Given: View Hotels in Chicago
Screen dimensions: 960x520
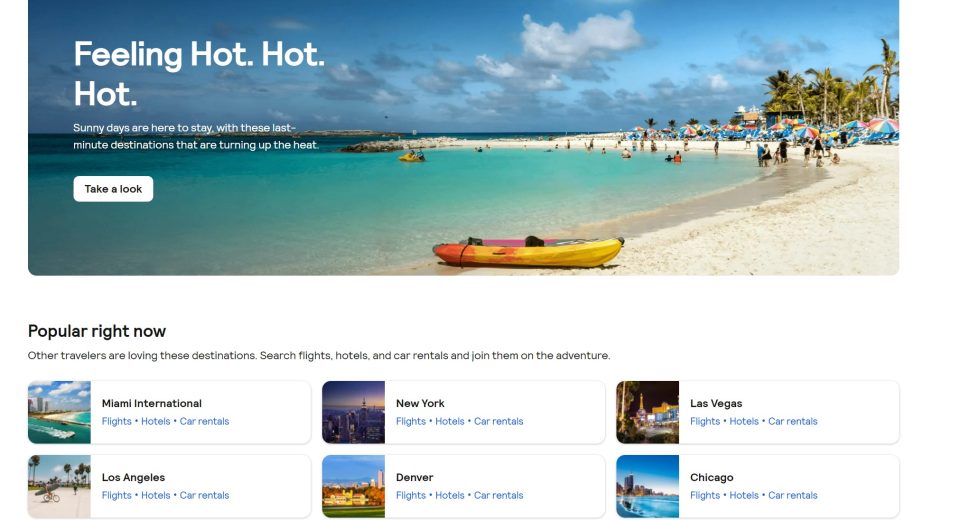Looking at the screenshot, I should point(744,496).
